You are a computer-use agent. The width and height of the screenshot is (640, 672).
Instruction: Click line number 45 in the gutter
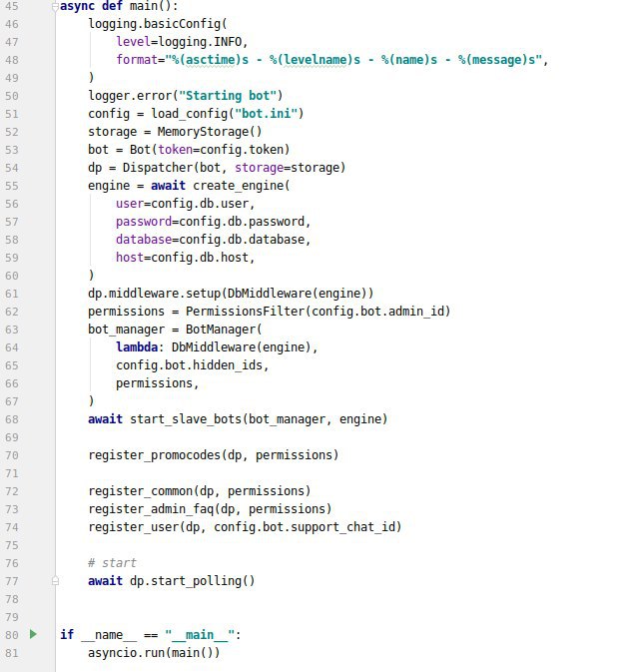(12, 6)
